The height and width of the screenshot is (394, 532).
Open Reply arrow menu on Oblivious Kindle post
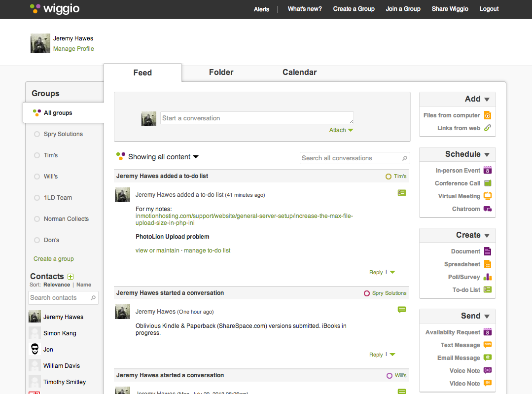tap(392, 354)
